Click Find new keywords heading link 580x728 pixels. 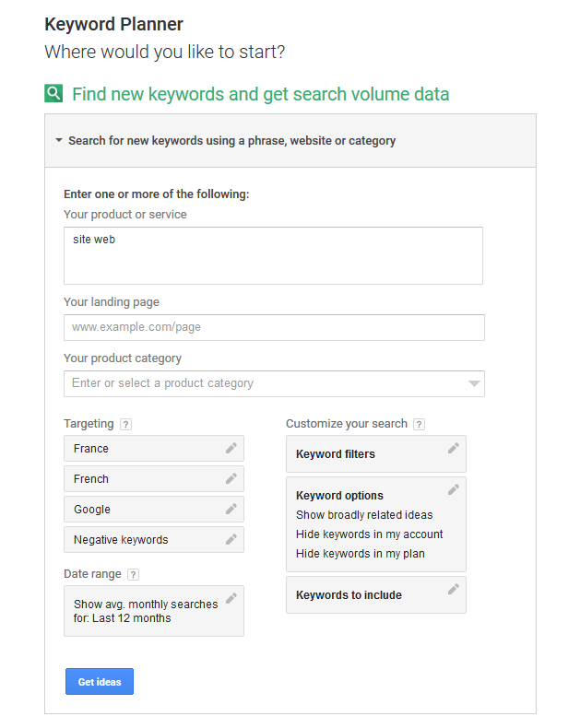260,94
